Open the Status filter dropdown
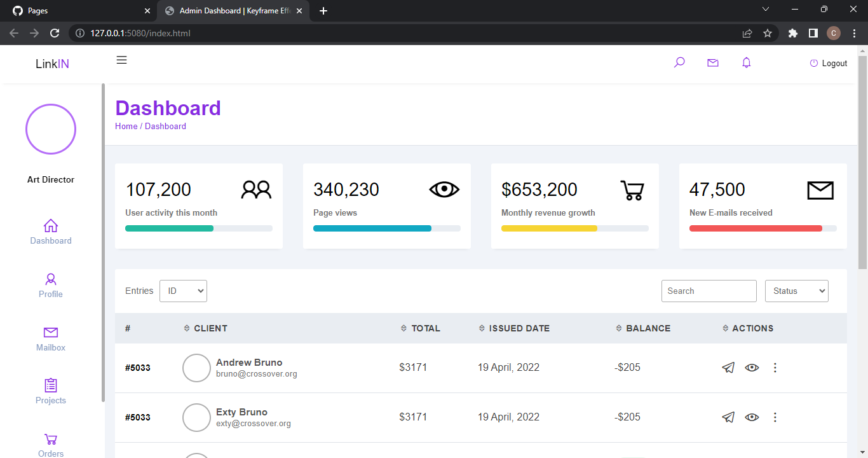868x458 pixels. click(796, 291)
